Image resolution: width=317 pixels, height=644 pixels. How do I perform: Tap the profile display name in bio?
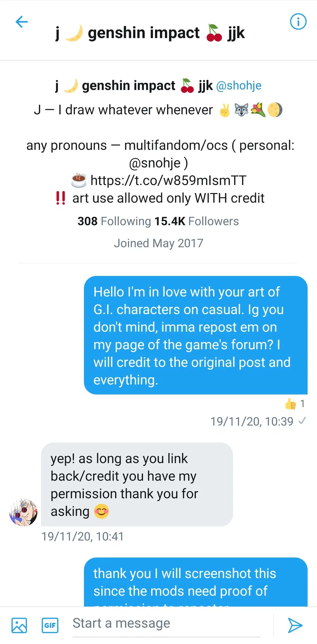pos(134,86)
